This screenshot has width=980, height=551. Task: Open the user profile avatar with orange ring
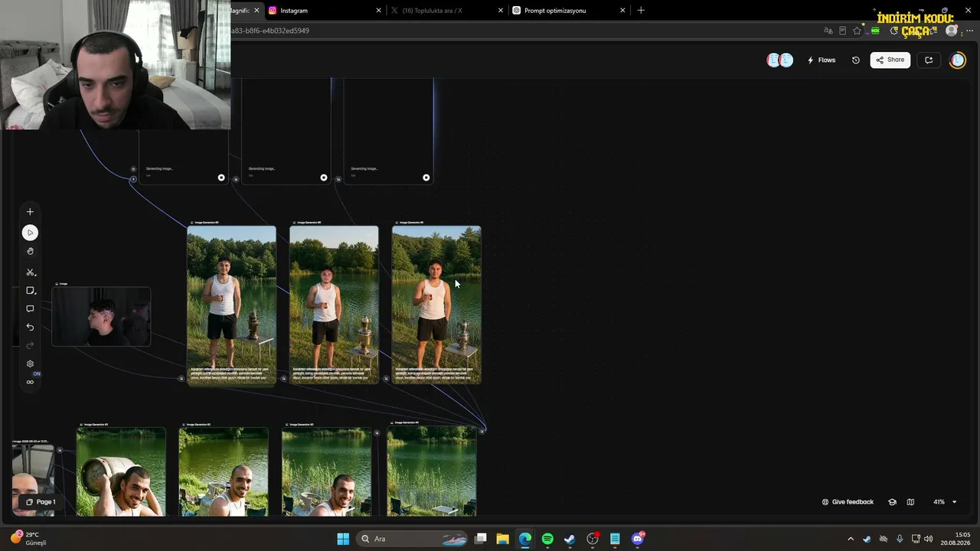point(958,60)
